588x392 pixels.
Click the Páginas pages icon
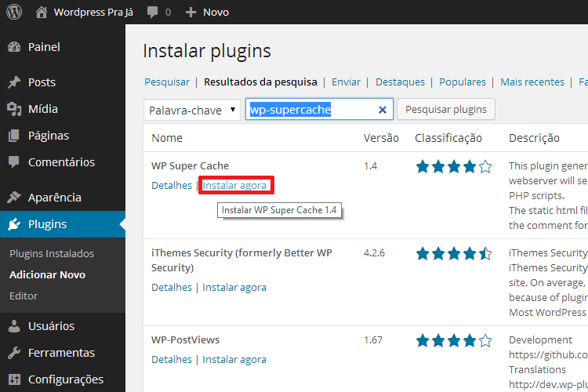(x=14, y=136)
